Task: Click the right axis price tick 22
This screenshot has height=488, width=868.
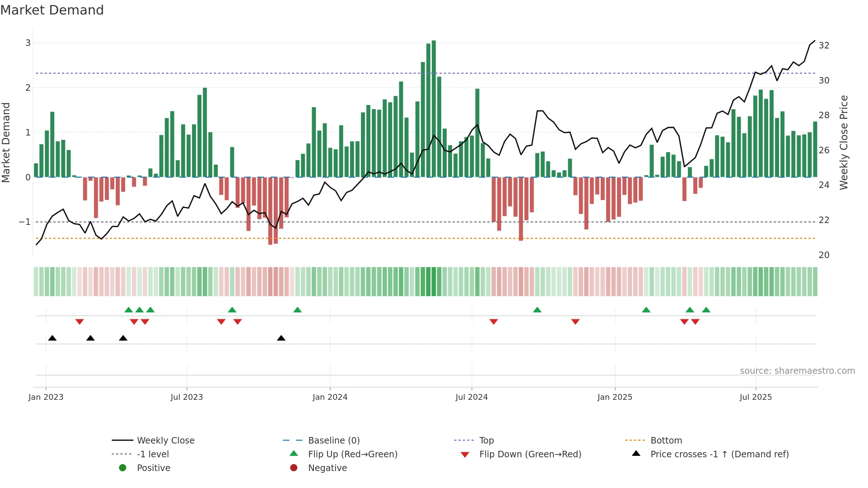Action: [x=824, y=220]
